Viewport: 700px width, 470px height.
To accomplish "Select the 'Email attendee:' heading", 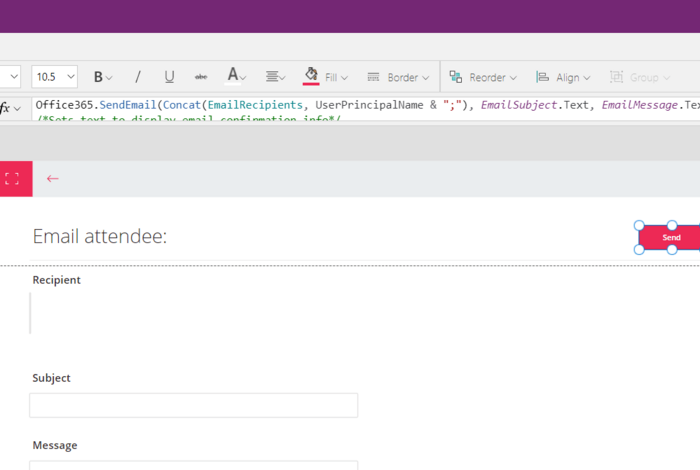I will [100, 236].
